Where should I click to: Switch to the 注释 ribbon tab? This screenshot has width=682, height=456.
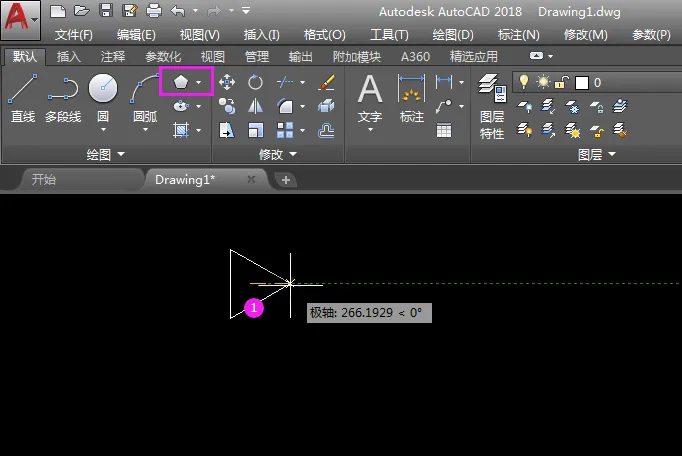pos(113,57)
